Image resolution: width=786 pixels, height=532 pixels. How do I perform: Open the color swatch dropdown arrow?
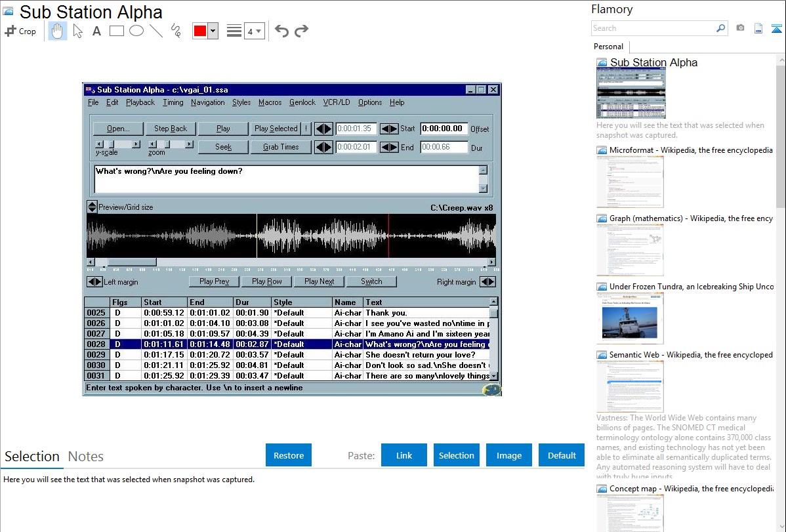pyautogui.click(x=213, y=31)
